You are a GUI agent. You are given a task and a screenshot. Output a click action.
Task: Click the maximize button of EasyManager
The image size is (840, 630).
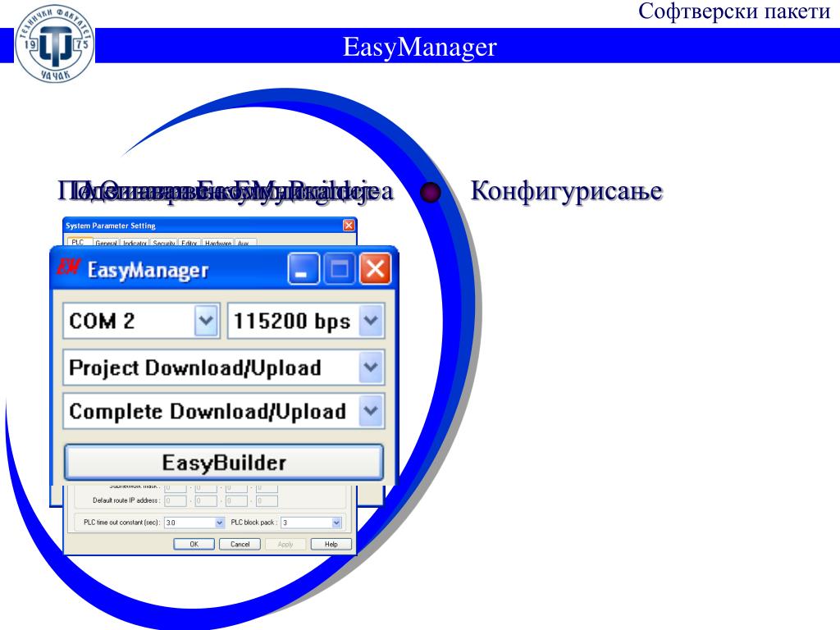[x=340, y=268]
